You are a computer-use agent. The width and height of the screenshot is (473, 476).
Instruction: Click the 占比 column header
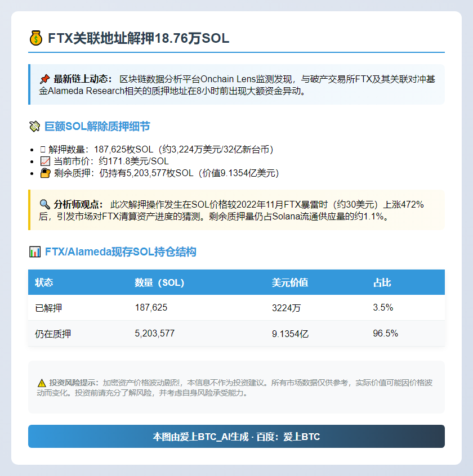coord(382,282)
